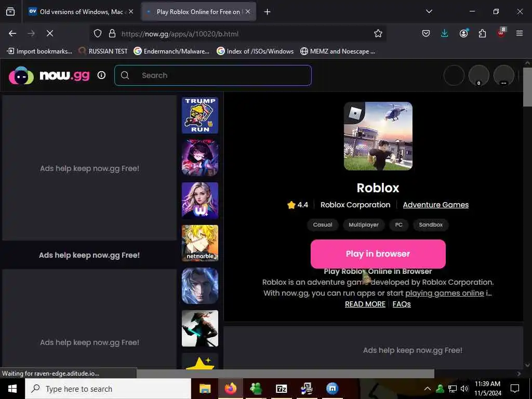
Task: Open File Explorer from taskbar
Action: [205, 389]
